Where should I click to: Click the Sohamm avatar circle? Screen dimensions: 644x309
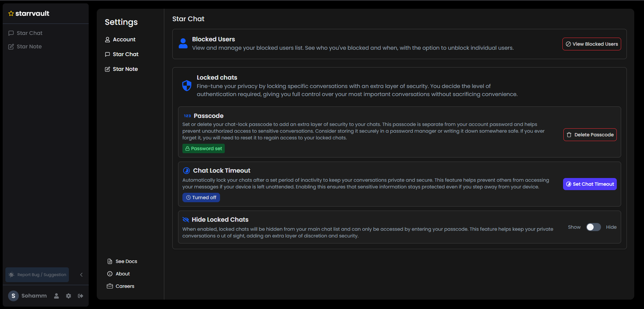(x=13, y=296)
